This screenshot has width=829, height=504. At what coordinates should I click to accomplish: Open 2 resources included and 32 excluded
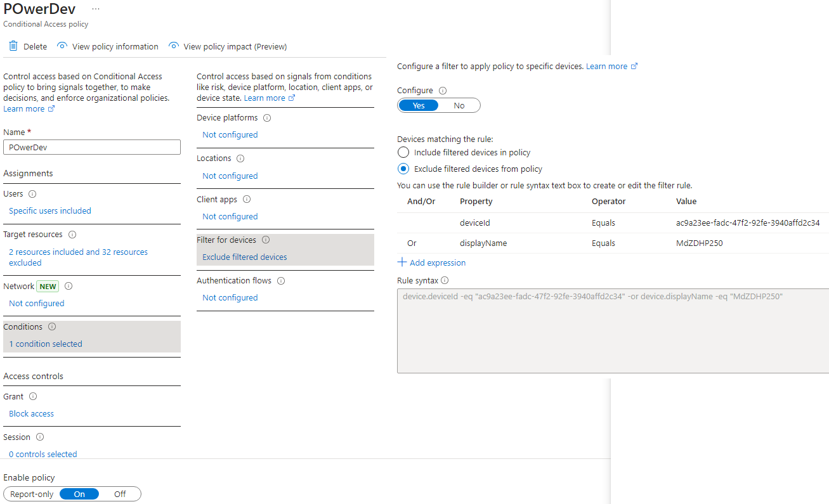(x=78, y=257)
